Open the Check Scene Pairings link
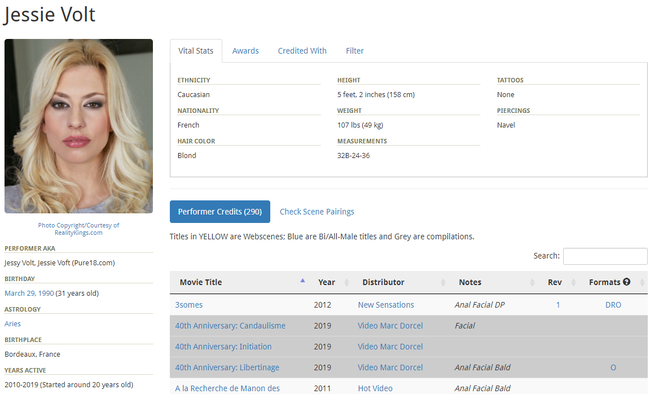Image resolution: width=650 pixels, height=394 pixels. pos(317,212)
